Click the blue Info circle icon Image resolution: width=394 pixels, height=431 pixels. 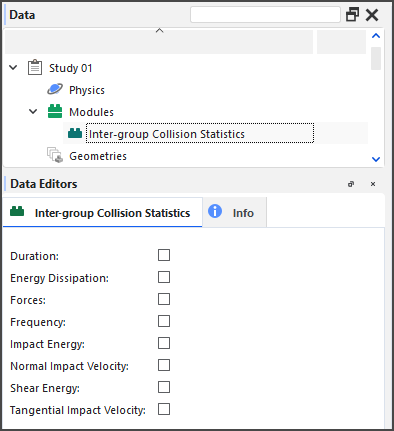[215, 211]
